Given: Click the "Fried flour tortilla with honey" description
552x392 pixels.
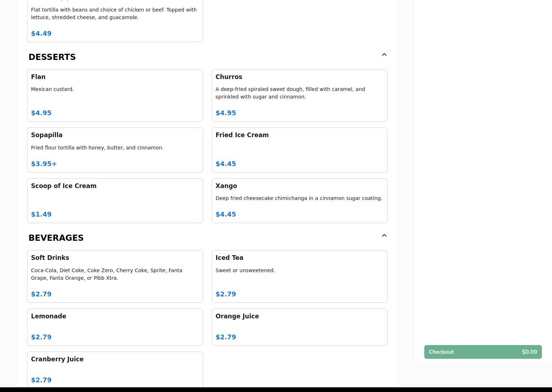Looking at the screenshot, I should click(x=97, y=148).
